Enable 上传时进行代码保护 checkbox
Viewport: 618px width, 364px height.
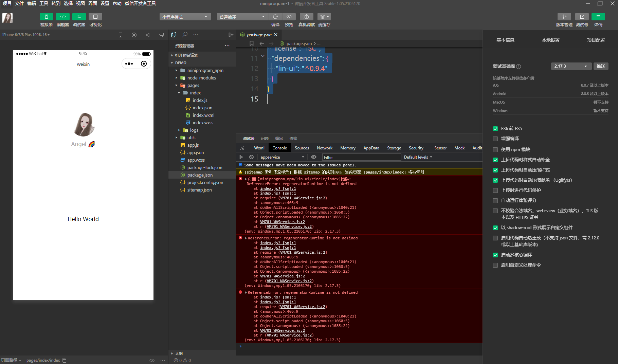coord(495,190)
